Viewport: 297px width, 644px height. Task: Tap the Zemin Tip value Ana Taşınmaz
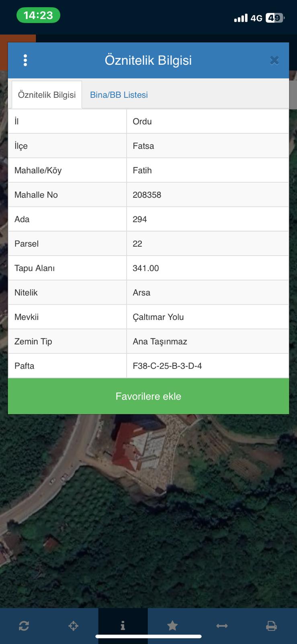[x=160, y=342]
